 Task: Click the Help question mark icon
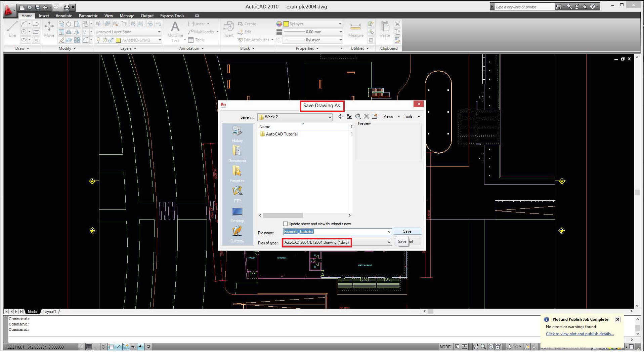tap(593, 6)
